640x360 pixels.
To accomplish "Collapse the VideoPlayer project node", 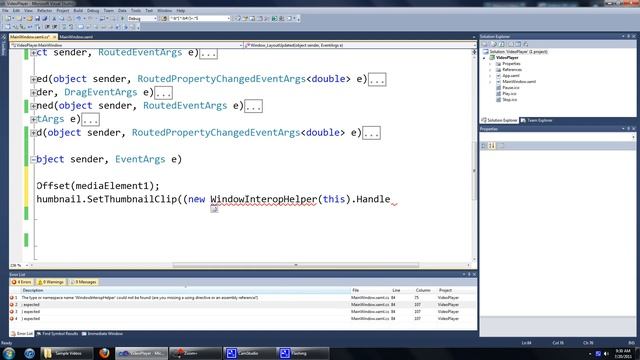I will [484, 58].
